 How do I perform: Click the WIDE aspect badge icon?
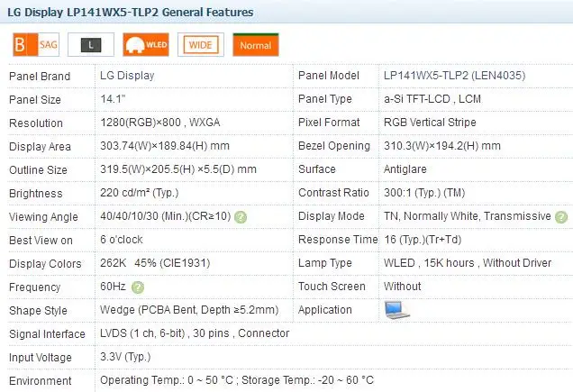(x=201, y=45)
